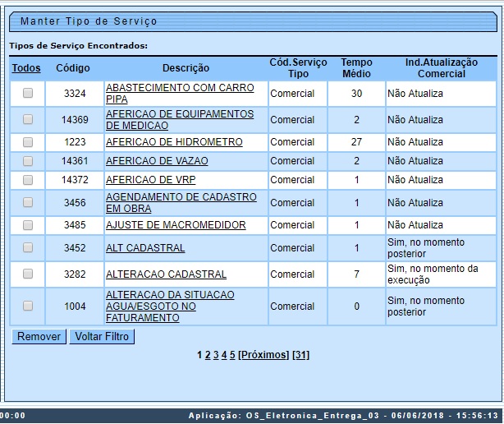Open the ALTERACAO CADASTRAL link
Image resolution: width=504 pixels, height=424 pixels.
(166, 274)
